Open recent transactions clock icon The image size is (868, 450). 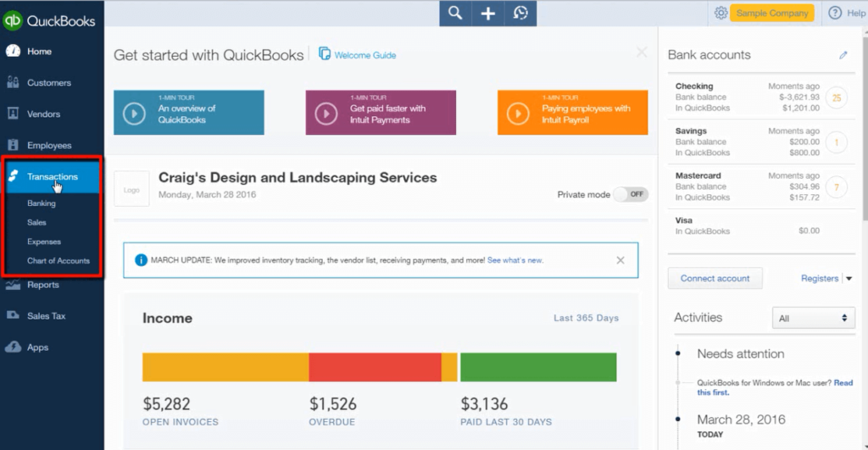[520, 14]
